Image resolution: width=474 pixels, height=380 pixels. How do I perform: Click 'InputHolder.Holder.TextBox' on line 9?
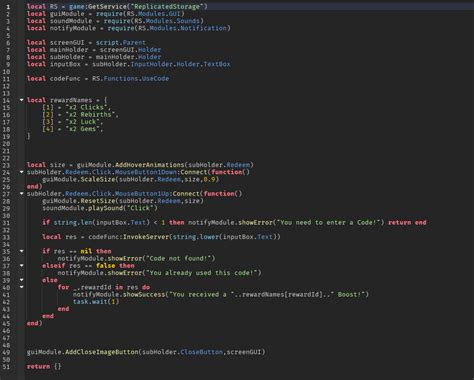pos(180,64)
